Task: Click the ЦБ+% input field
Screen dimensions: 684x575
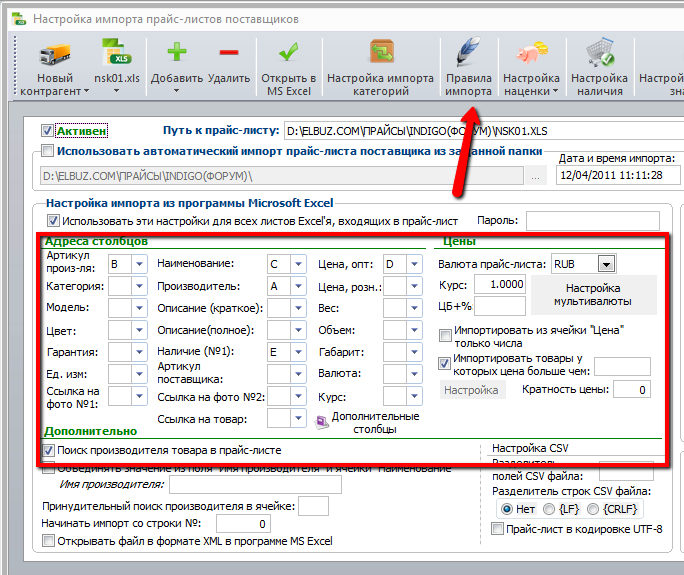Action: 500,306
